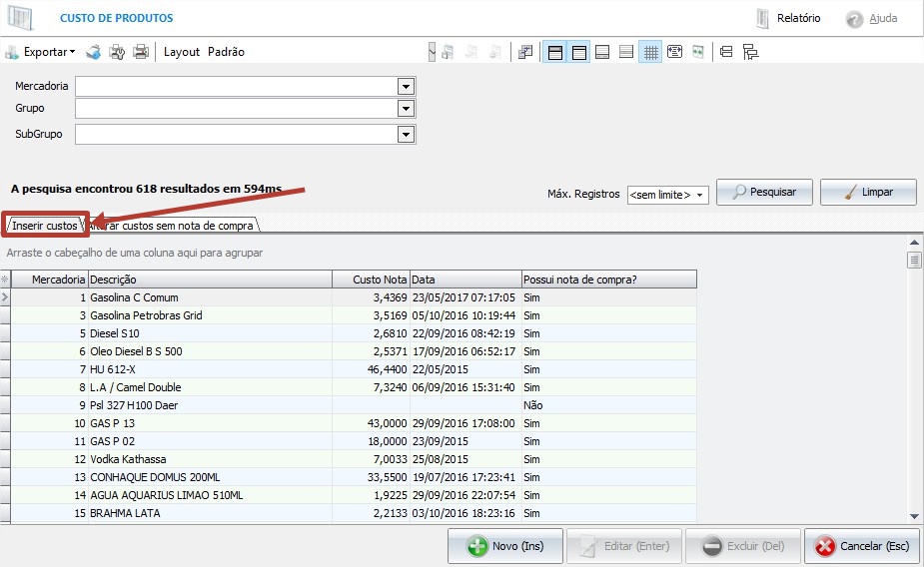Viewport: 924px width, 567px height.
Task: Open printer settings icon with wrench
Action: click(117, 52)
